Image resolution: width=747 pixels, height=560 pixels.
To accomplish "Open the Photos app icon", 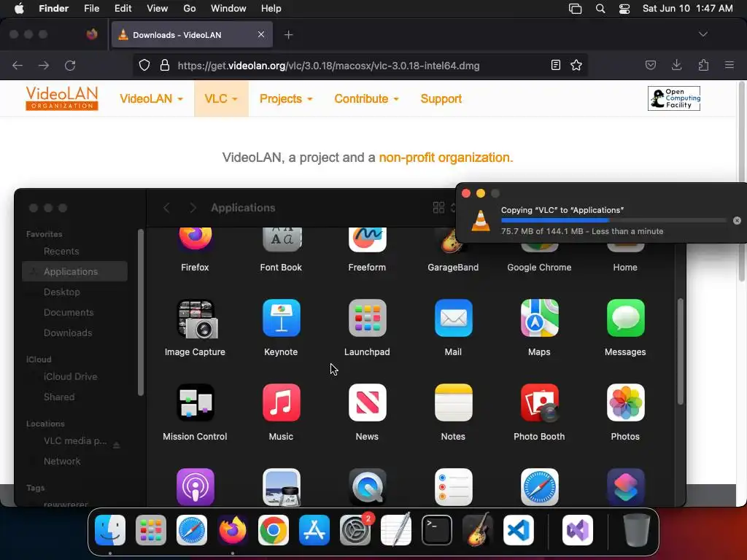I will pos(625,402).
